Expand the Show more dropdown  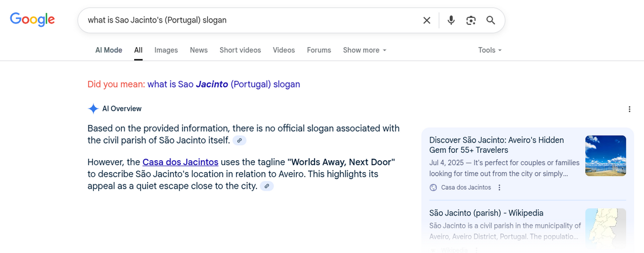pos(365,50)
